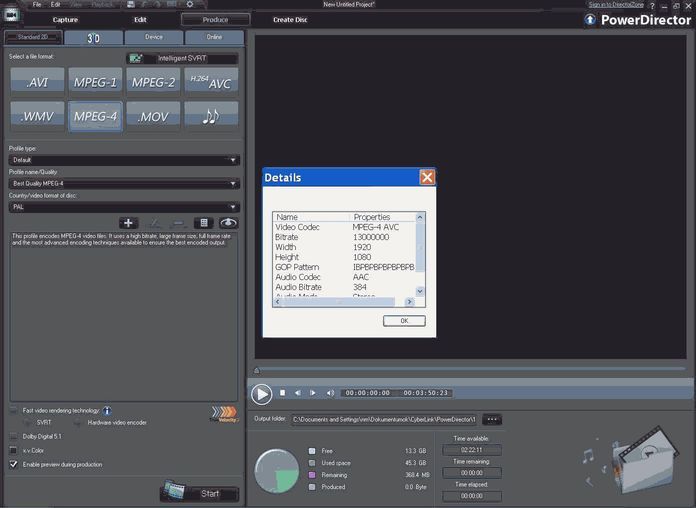Enable Dolby Digital 5.1 checkbox
This screenshot has height=508, width=696.
click(x=14, y=437)
